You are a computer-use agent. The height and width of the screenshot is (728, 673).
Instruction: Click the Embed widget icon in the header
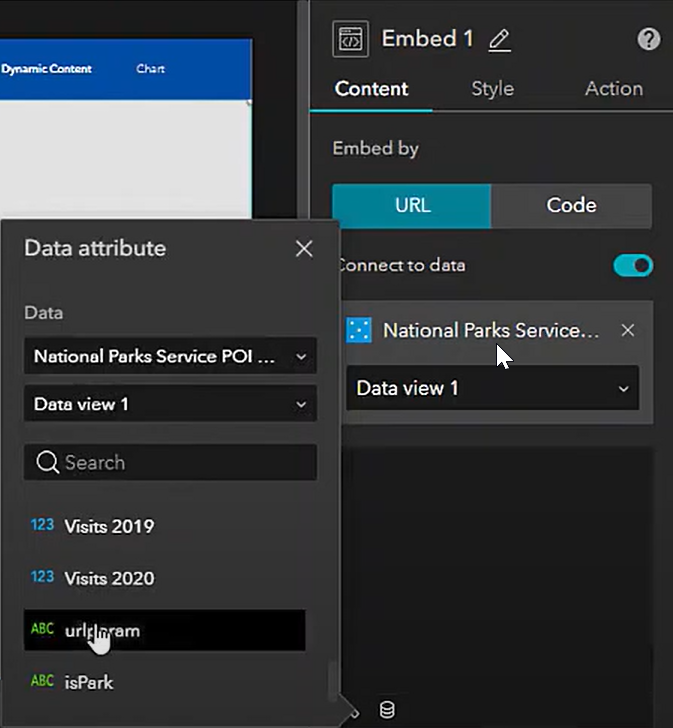pyautogui.click(x=350, y=39)
